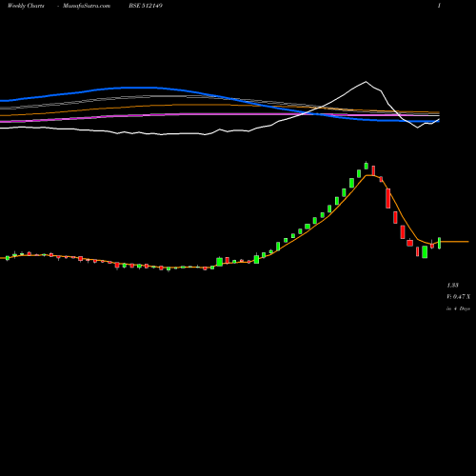Click the '1.33' price value
Viewport: 476px width, 476px height.
[452, 286]
